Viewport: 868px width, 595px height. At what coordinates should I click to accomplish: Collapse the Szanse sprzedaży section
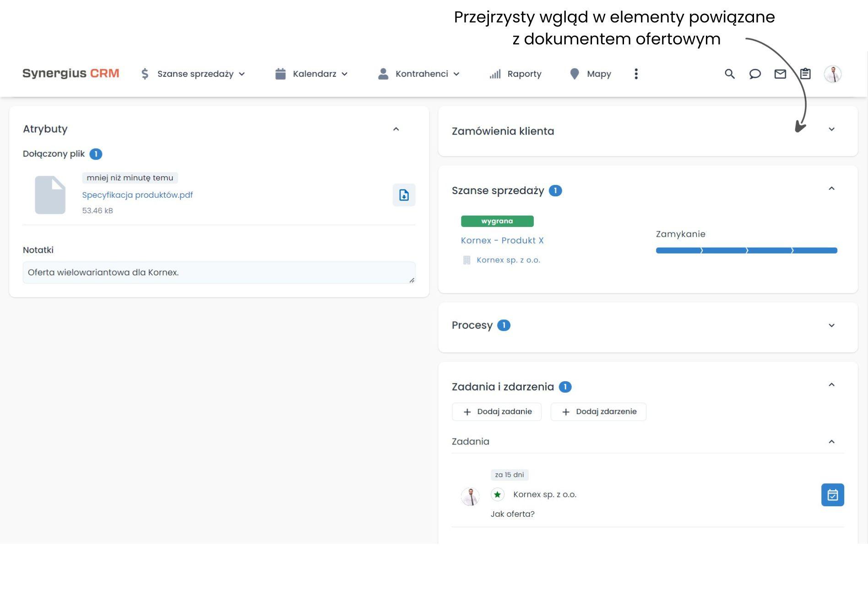click(831, 189)
